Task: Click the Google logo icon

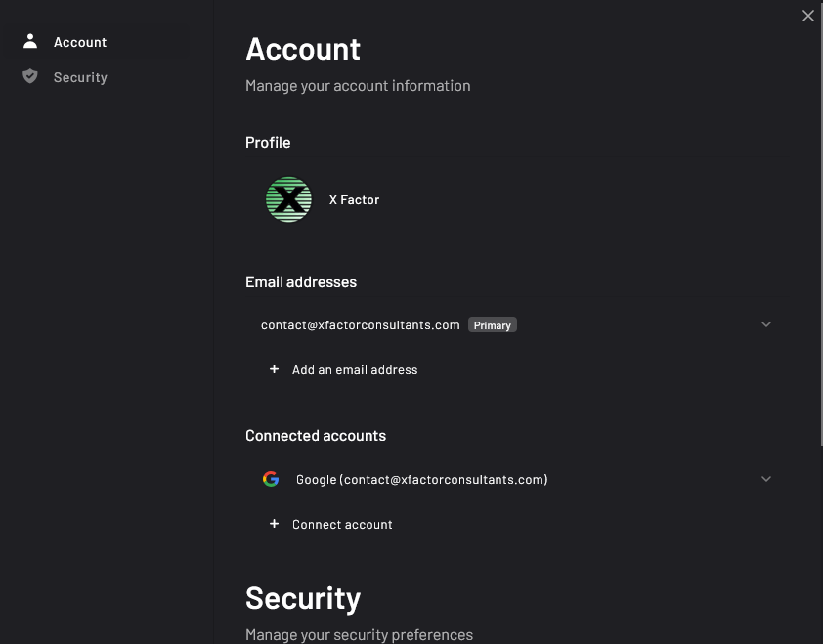Action: point(271,479)
